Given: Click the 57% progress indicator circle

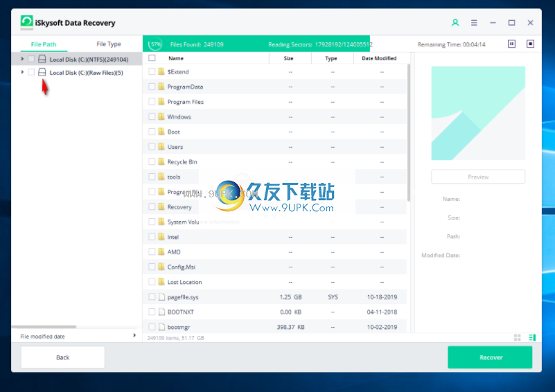Looking at the screenshot, I should (155, 44).
